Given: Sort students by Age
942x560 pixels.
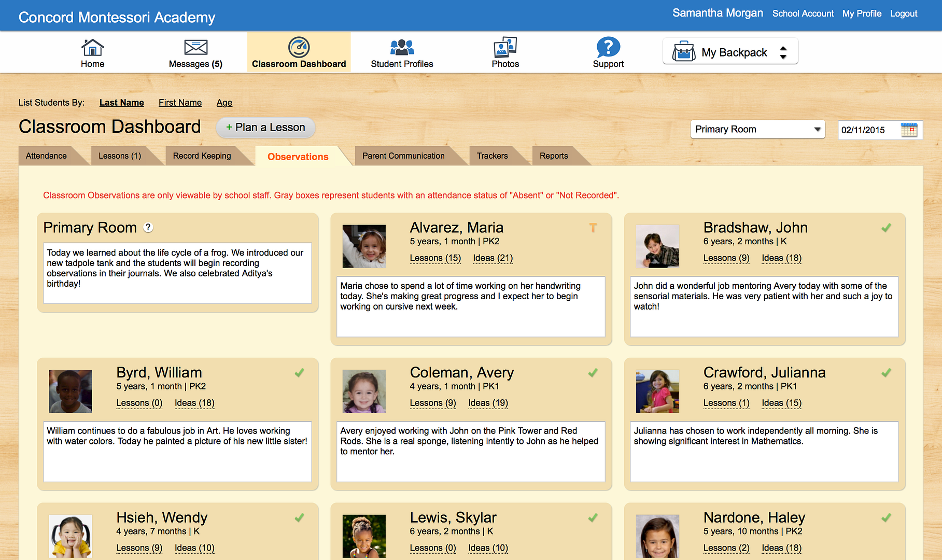Looking at the screenshot, I should pyautogui.click(x=224, y=103).
